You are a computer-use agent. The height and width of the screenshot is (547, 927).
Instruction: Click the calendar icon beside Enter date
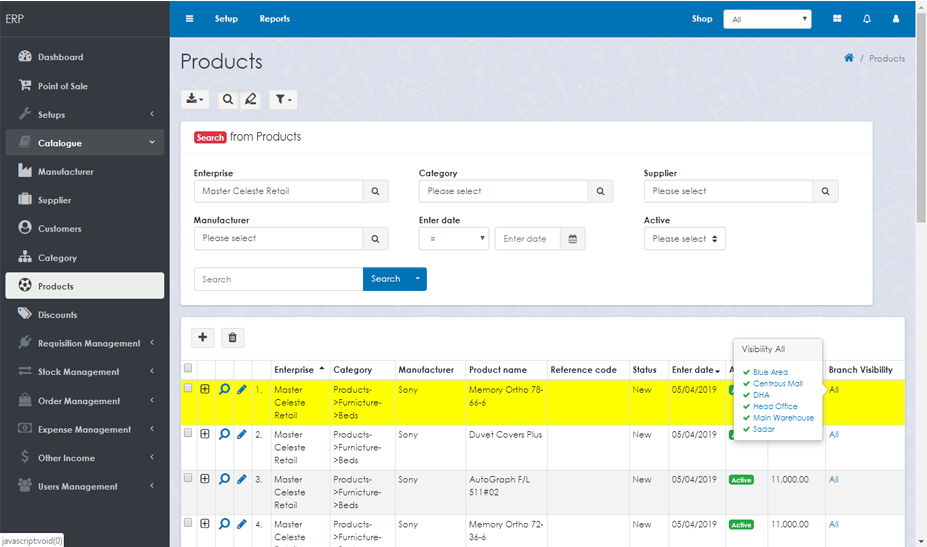click(573, 239)
